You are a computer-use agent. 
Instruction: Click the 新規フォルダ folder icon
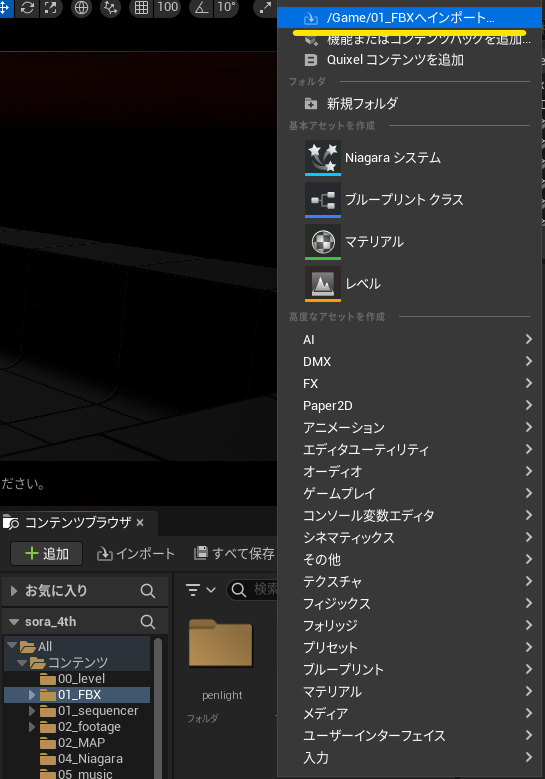pos(311,104)
